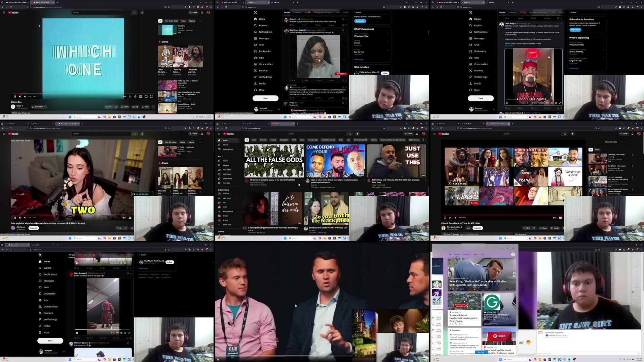
Task: Click Join under the Kill Hitler video
Action: tap(468, 228)
